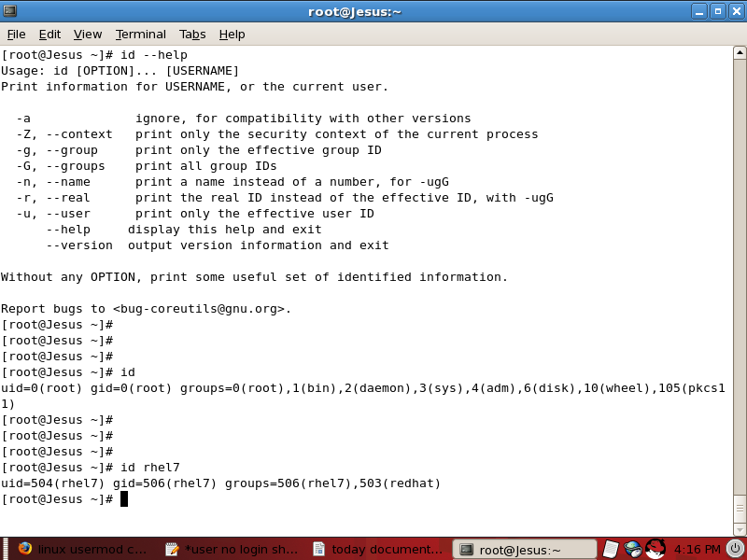
Task: Open the File menu
Action: point(16,34)
